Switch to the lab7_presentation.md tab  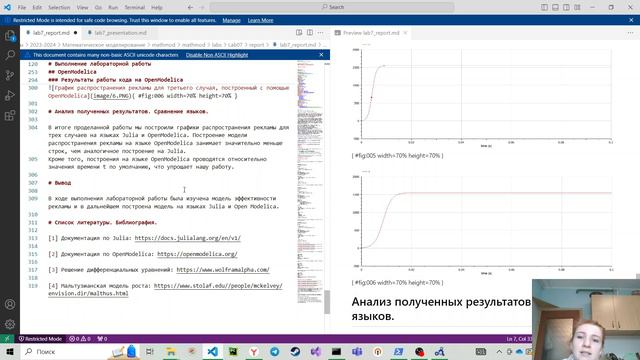pyautogui.click(x=120, y=33)
